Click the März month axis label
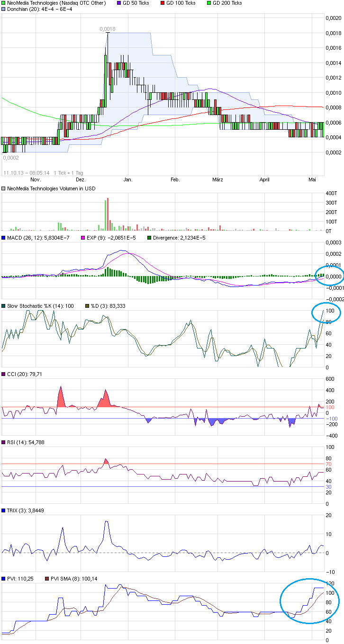The height and width of the screenshot is (644, 344). pyautogui.click(x=217, y=179)
